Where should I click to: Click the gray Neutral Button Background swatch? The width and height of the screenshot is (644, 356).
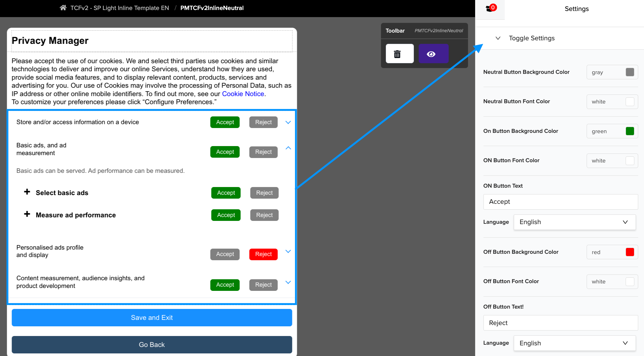(630, 72)
